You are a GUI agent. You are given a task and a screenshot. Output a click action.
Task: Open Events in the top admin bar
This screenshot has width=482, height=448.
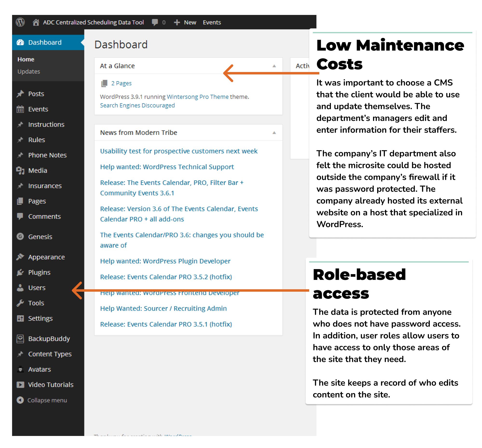click(212, 23)
